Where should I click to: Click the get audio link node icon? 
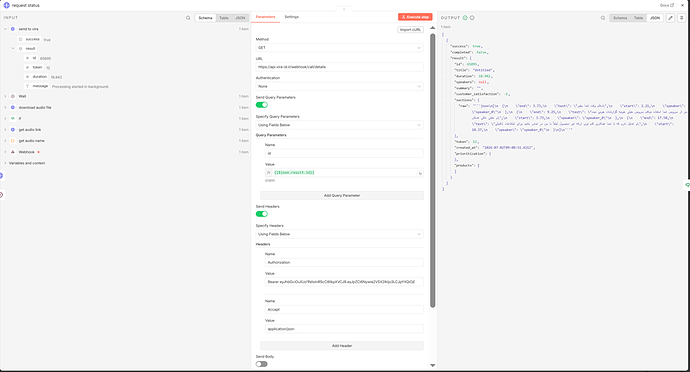point(13,130)
